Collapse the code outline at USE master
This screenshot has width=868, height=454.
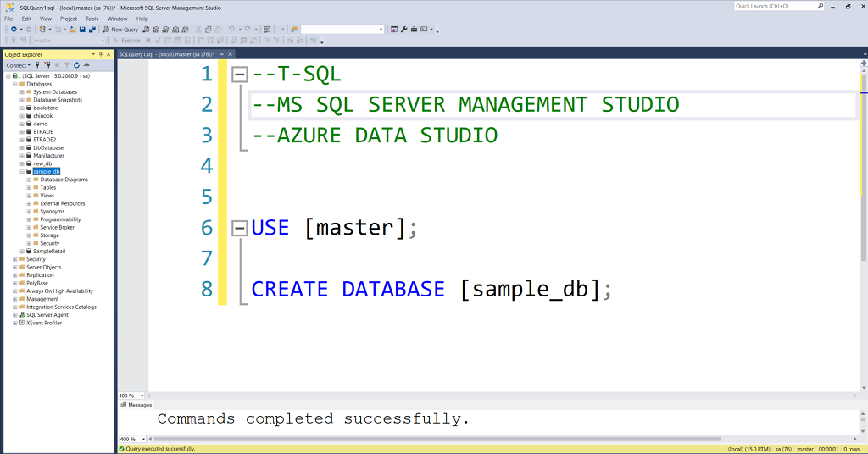click(x=239, y=228)
